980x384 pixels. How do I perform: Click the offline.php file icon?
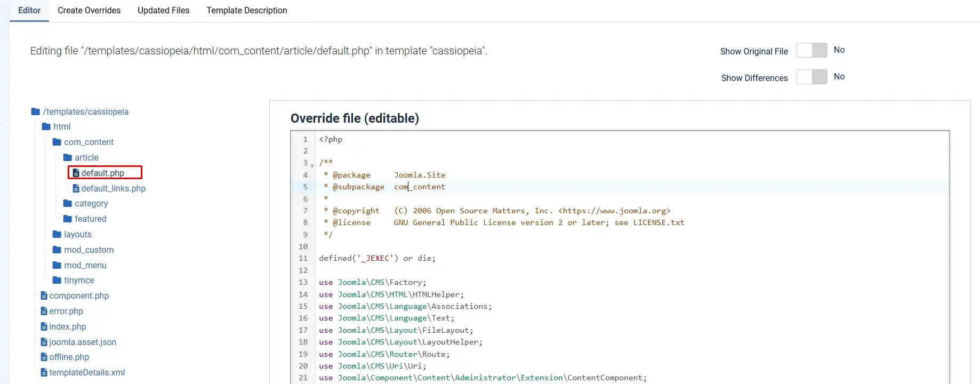pos(44,357)
